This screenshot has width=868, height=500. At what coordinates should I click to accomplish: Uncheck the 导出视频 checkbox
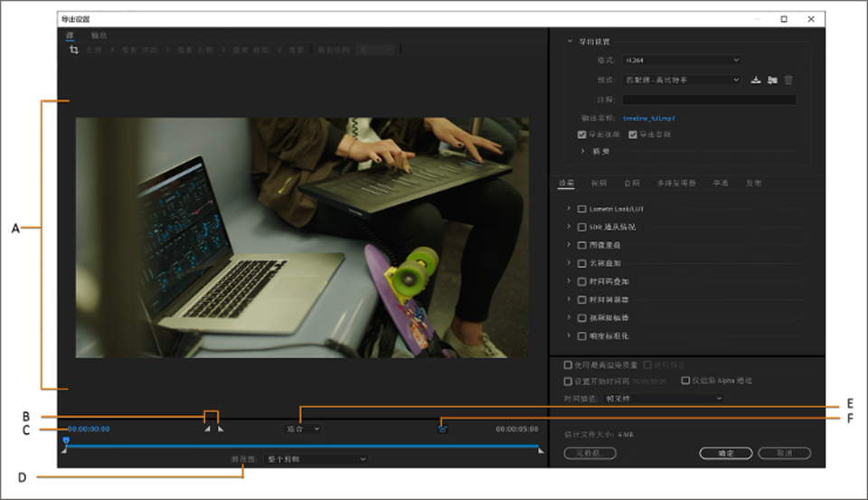[582, 135]
